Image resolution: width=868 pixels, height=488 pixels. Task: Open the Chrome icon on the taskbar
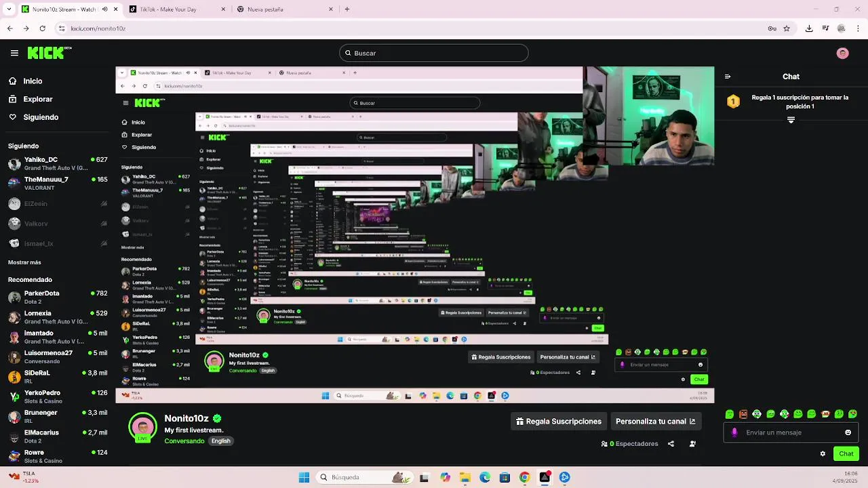tap(524, 477)
